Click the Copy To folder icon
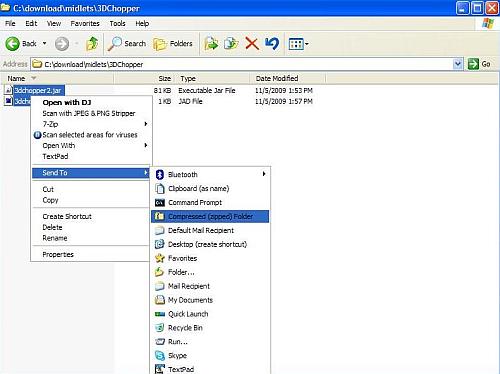The width and height of the screenshot is (500, 374). (231, 44)
